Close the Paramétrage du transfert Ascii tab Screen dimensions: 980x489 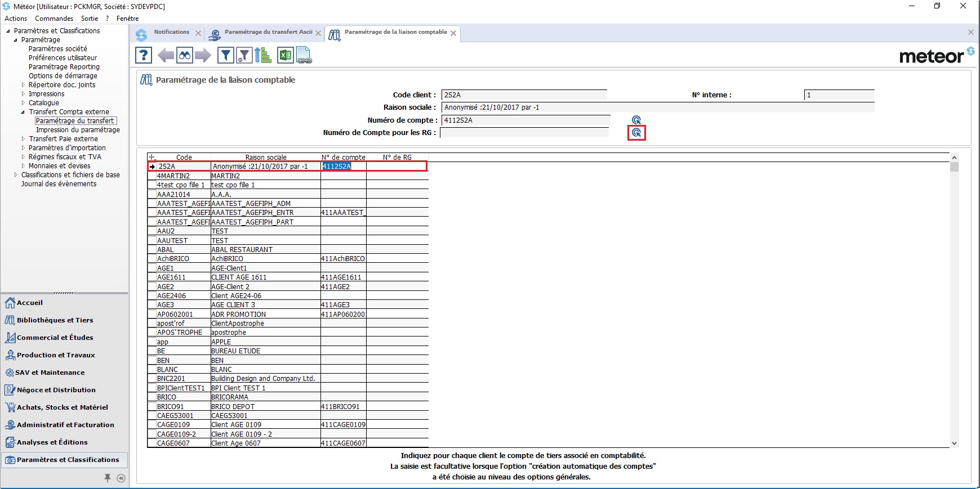coord(318,33)
